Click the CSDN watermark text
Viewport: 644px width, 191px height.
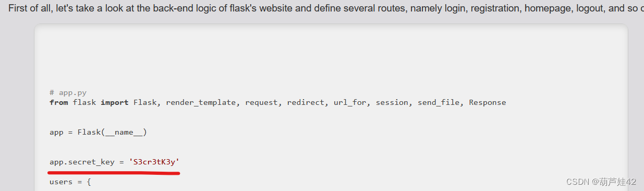point(599,182)
